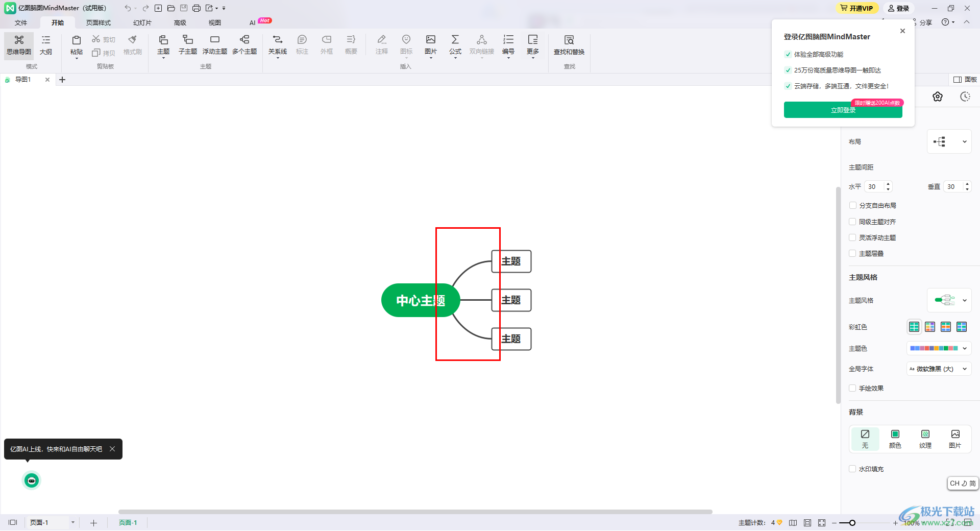Viewport: 980px width, 531px height.
Task: Add a new document tab with plus
Action: click(62, 80)
